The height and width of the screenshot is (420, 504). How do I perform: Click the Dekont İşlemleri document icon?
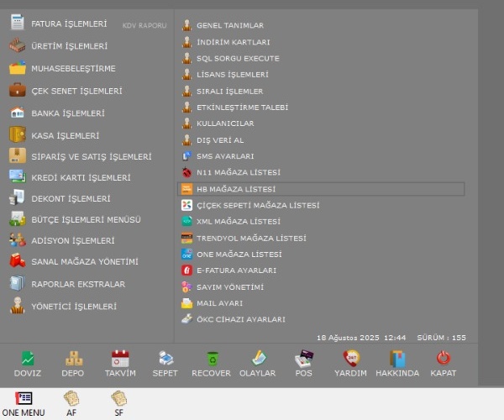pos(18,197)
